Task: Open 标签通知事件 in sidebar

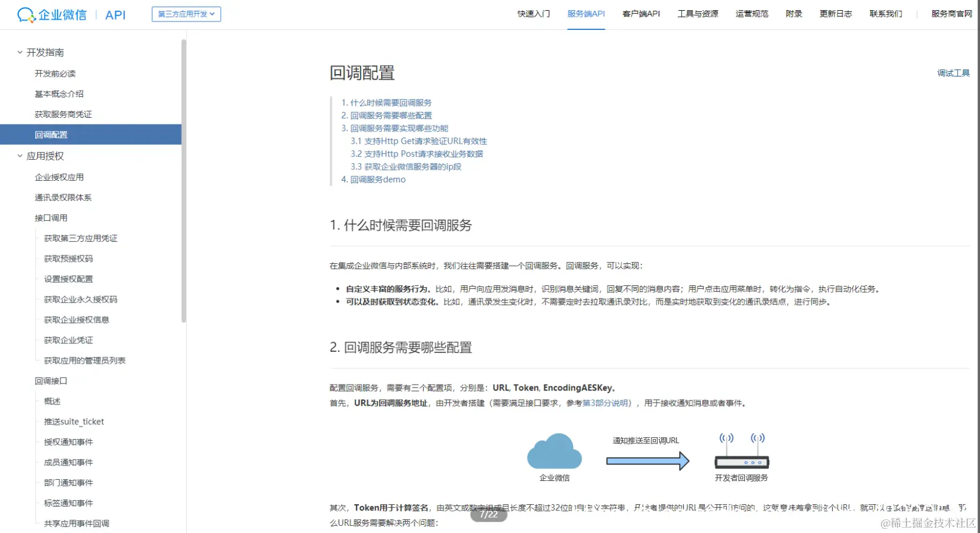Action: click(x=68, y=502)
